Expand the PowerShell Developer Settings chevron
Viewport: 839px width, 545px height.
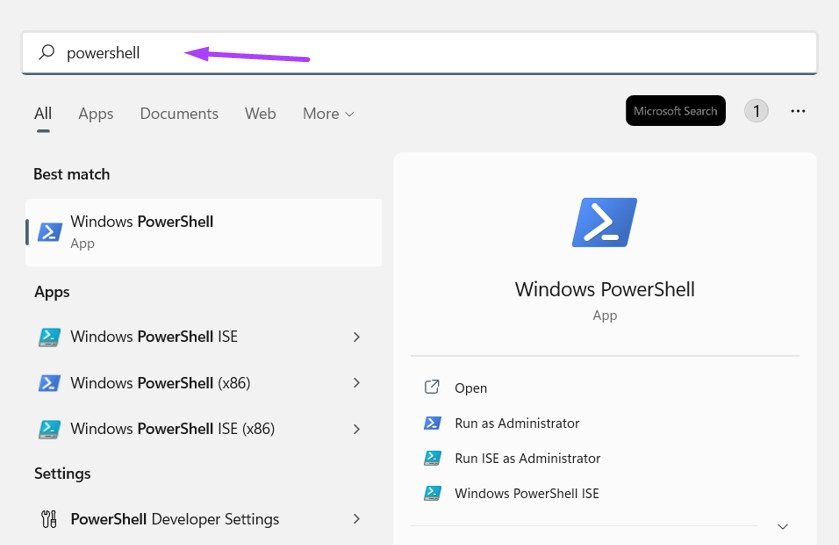(356, 519)
